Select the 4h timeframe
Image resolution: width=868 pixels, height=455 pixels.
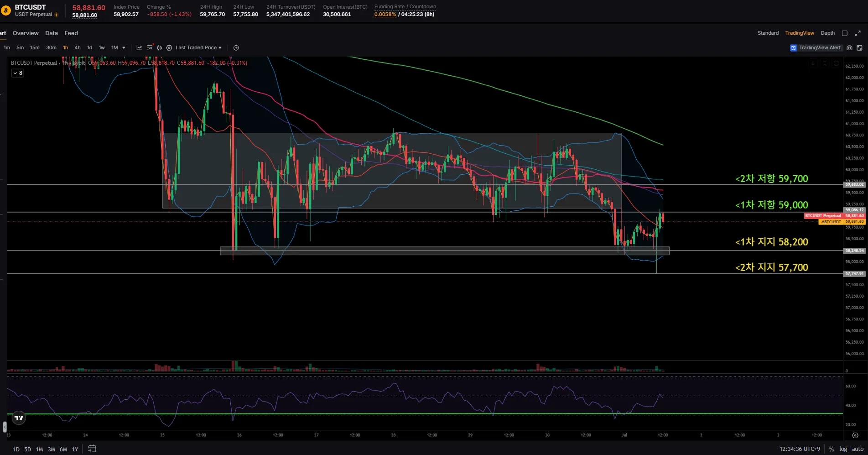click(x=78, y=47)
